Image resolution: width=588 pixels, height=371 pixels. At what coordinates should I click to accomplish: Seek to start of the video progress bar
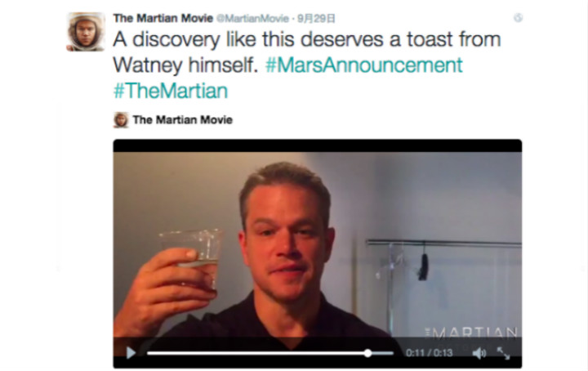(x=149, y=353)
